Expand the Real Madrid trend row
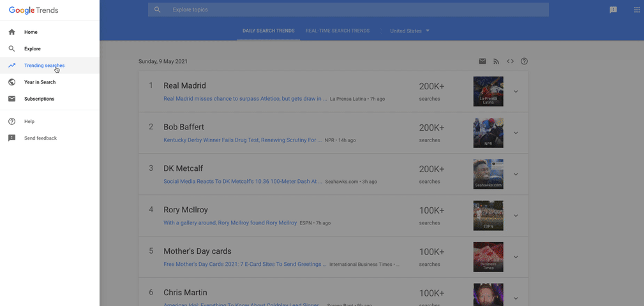The width and height of the screenshot is (644, 306). coord(516,91)
